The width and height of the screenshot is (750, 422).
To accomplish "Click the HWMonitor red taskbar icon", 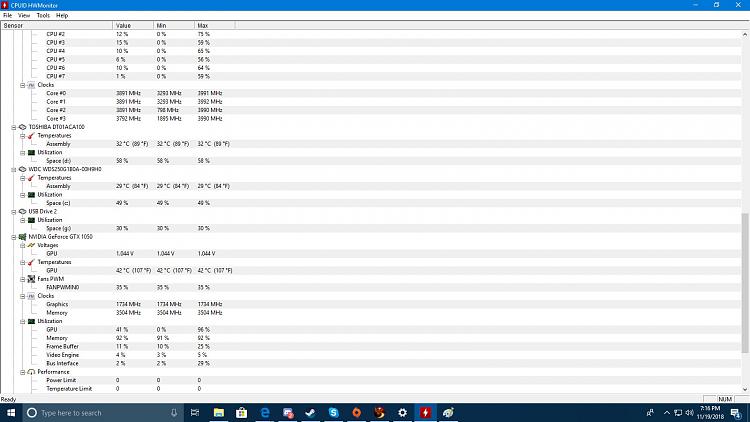I will coord(425,412).
